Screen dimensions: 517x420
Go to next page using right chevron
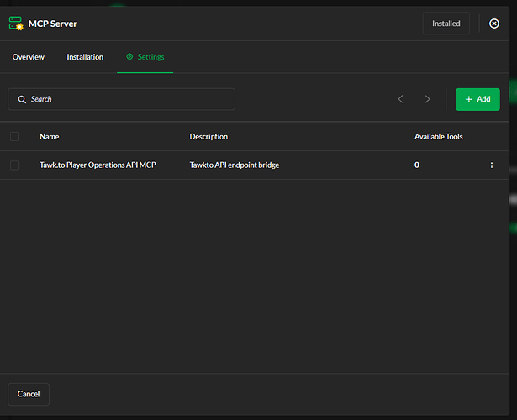[x=427, y=99]
